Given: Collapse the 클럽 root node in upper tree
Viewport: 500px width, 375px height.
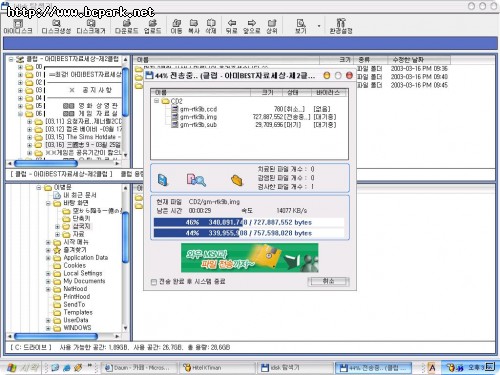Looking at the screenshot, I should click(x=11, y=59).
